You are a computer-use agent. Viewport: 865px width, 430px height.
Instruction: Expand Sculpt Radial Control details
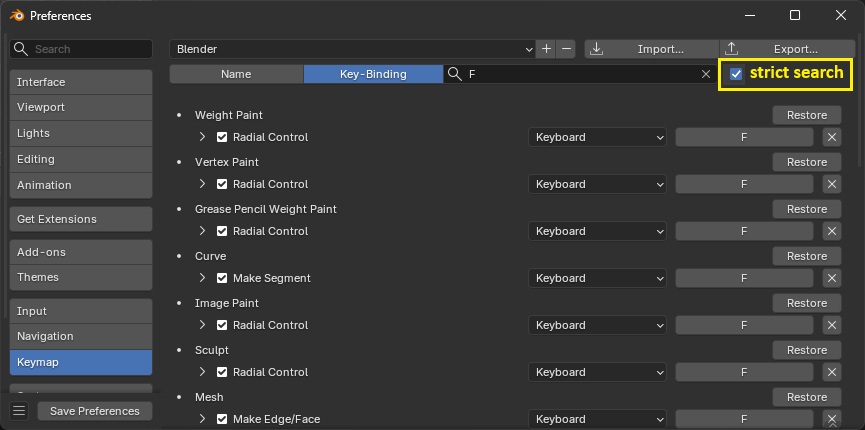click(x=202, y=371)
